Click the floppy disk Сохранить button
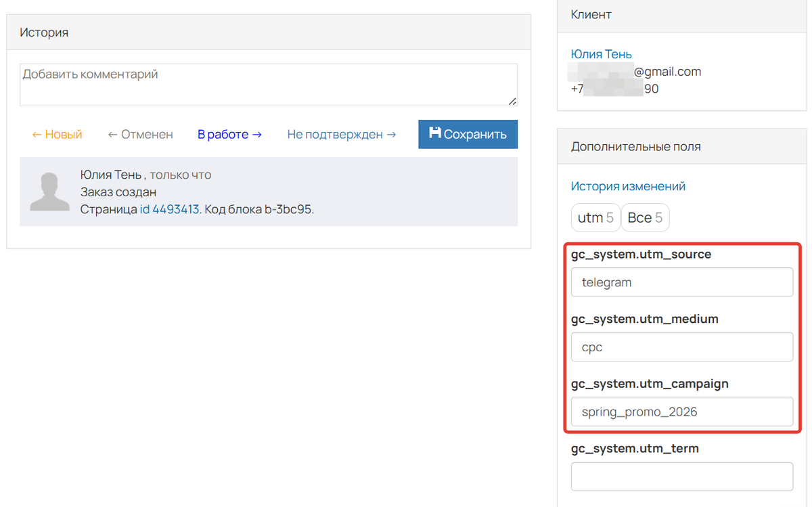The height and width of the screenshot is (507, 812). pos(468,134)
